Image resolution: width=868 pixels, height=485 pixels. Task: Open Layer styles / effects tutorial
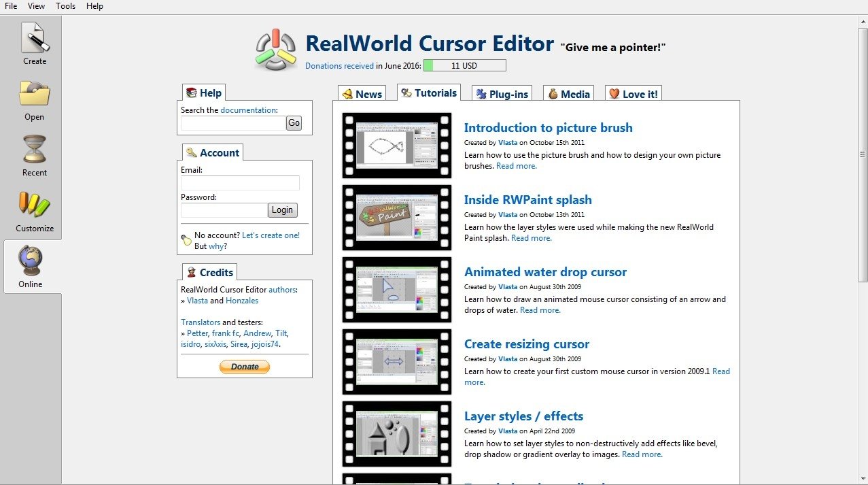click(523, 416)
